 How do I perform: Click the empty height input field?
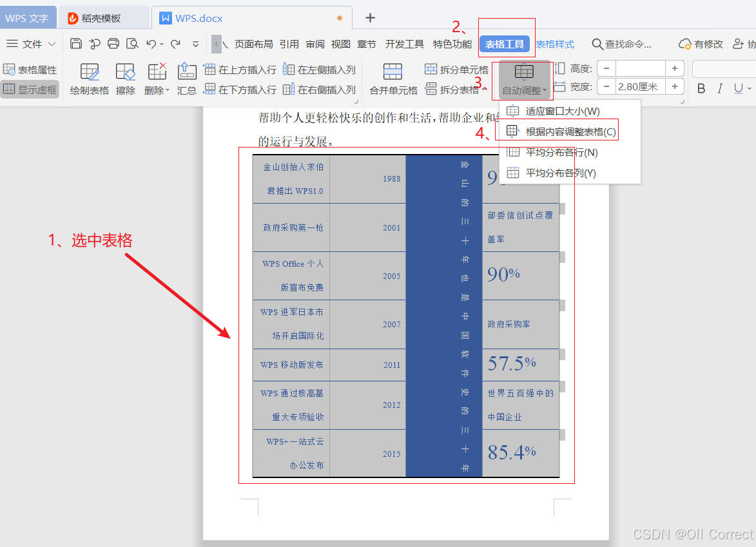pyautogui.click(x=640, y=68)
